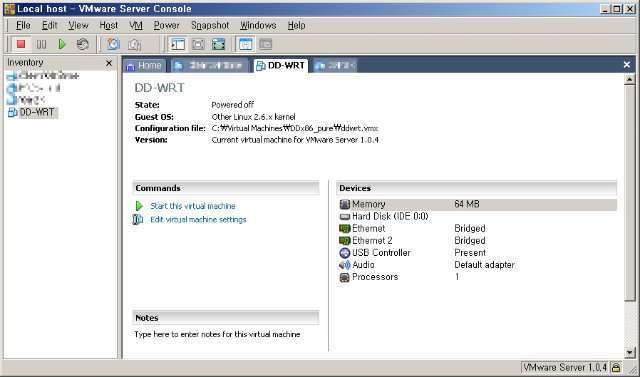Open the Help menu
Screen dimensions: 640x377
click(x=296, y=25)
